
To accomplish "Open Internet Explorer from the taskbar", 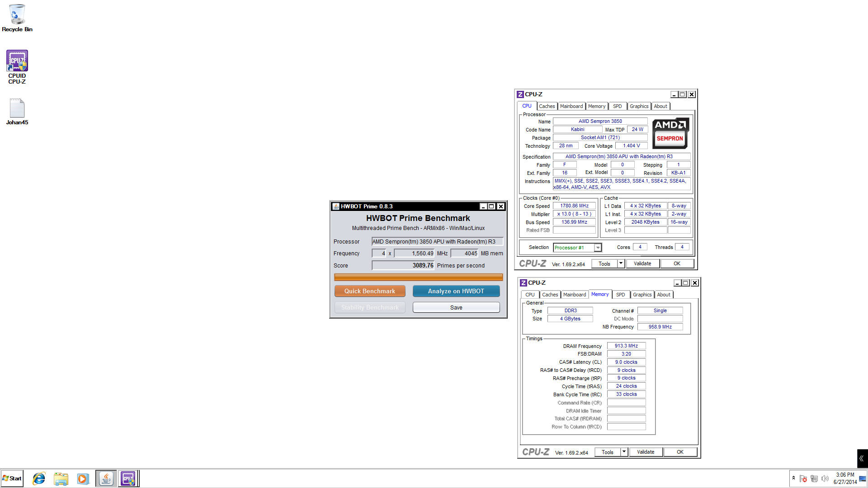I will point(39,479).
